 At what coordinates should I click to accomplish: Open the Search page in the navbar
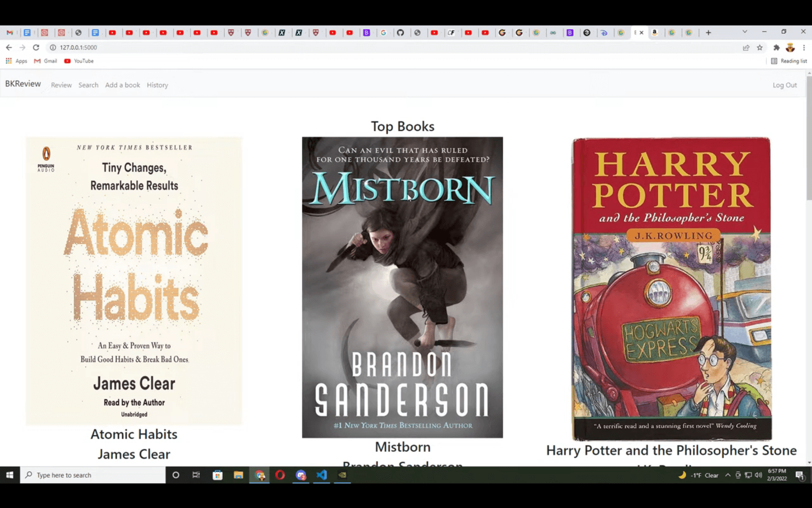88,85
